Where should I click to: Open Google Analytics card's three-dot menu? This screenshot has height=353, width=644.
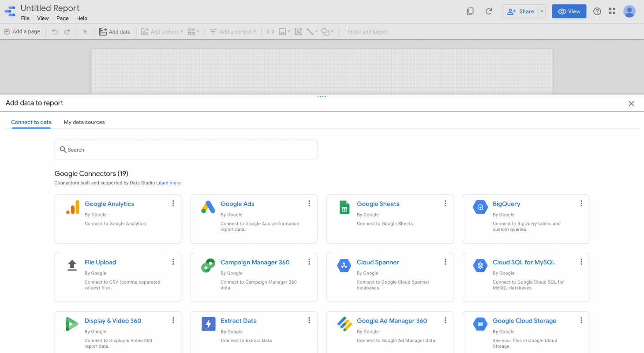pyautogui.click(x=173, y=203)
